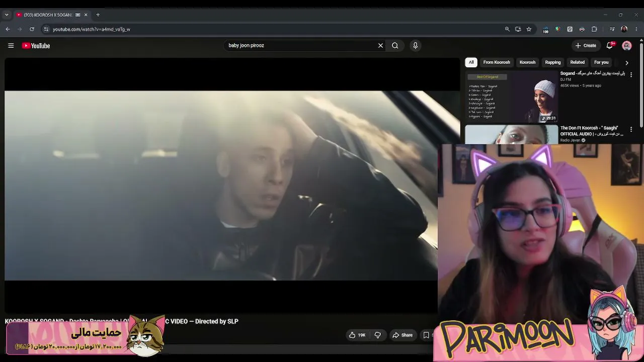This screenshot has width=644, height=362.
Task: Switch to the Related chip
Action: [x=577, y=62]
